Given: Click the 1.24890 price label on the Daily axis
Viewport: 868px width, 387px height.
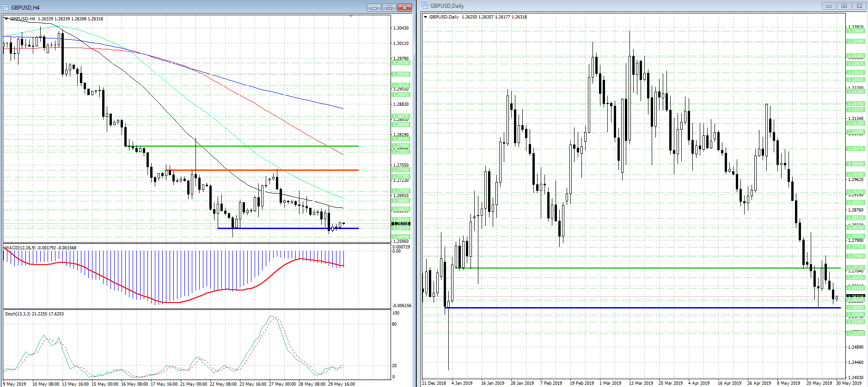Looking at the screenshot, I should click(x=856, y=347).
